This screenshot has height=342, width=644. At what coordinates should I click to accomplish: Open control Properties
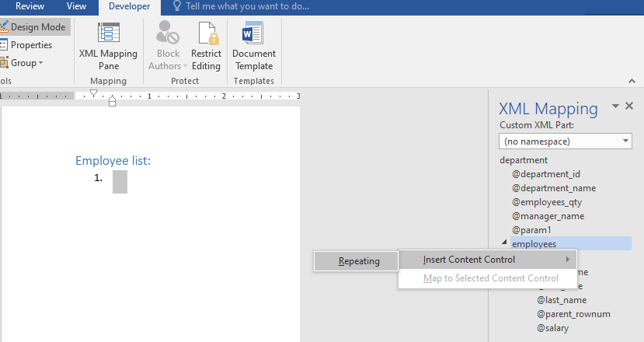coord(27,45)
